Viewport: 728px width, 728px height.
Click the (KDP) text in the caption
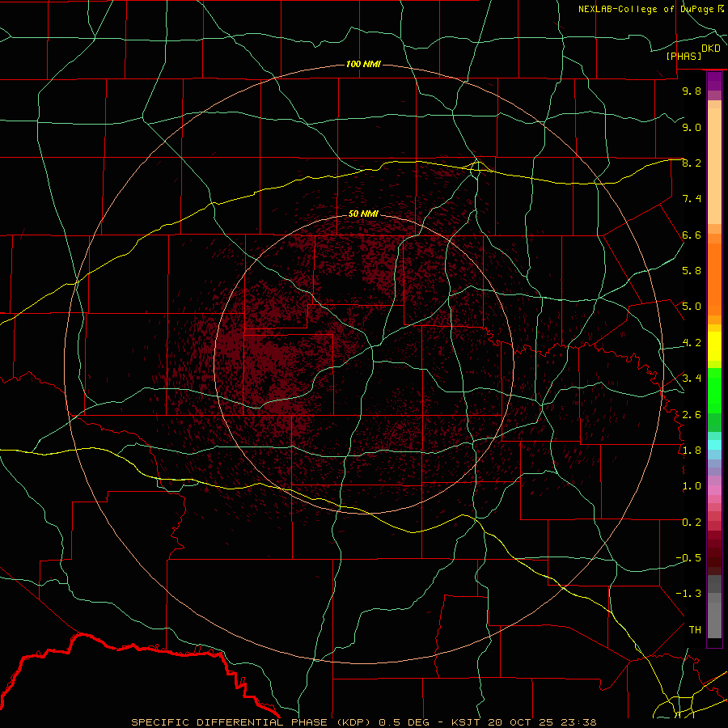coord(353,722)
